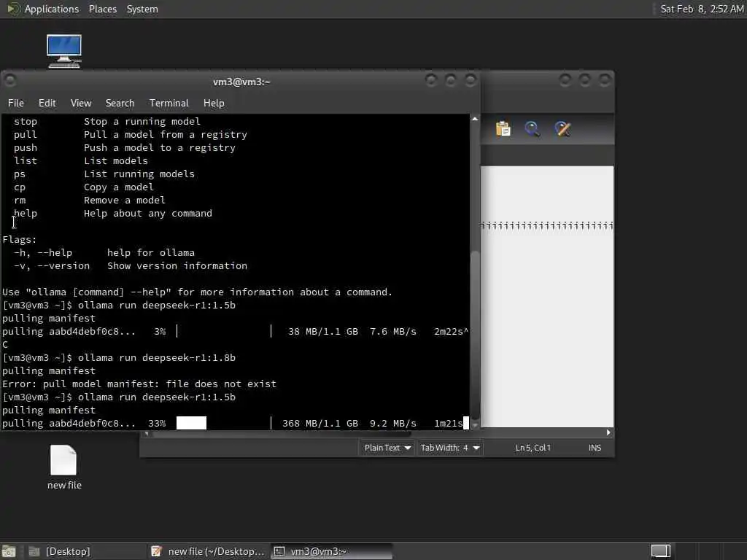Click the terminal scrollbar down arrow

coord(475,425)
